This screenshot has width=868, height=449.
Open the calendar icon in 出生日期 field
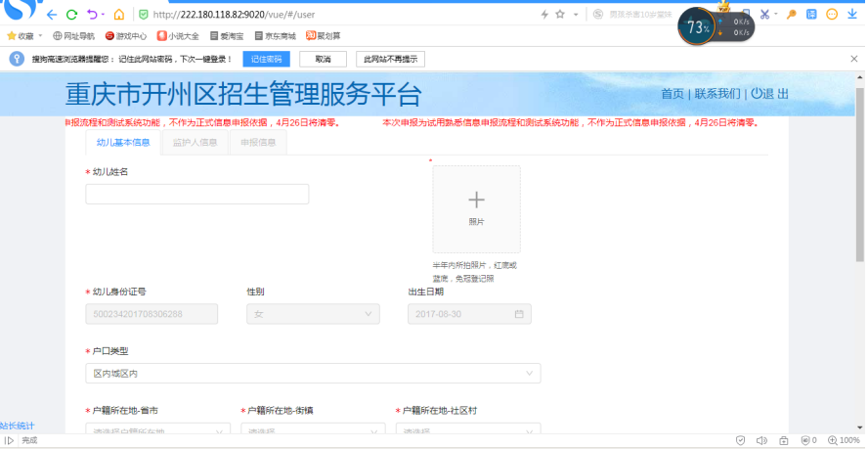519,314
